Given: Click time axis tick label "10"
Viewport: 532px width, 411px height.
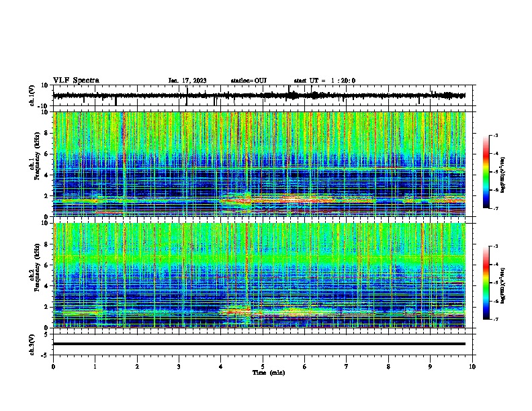Looking at the screenshot, I should click(x=472, y=367).
